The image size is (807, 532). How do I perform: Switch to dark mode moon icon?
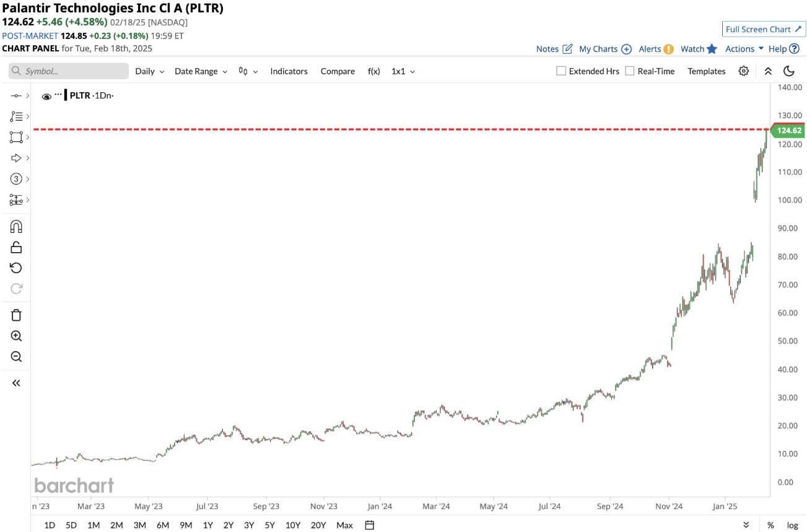click(x=788, y=71)
